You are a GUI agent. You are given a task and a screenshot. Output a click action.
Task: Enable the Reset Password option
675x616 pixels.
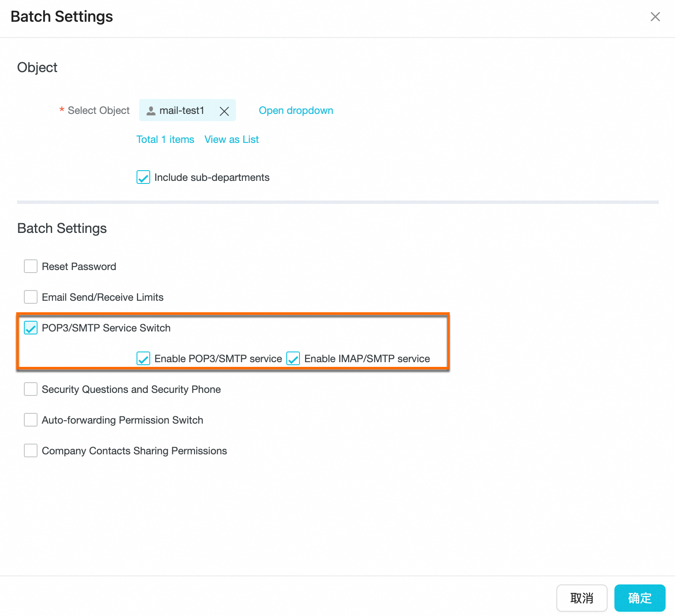[31, 266]
